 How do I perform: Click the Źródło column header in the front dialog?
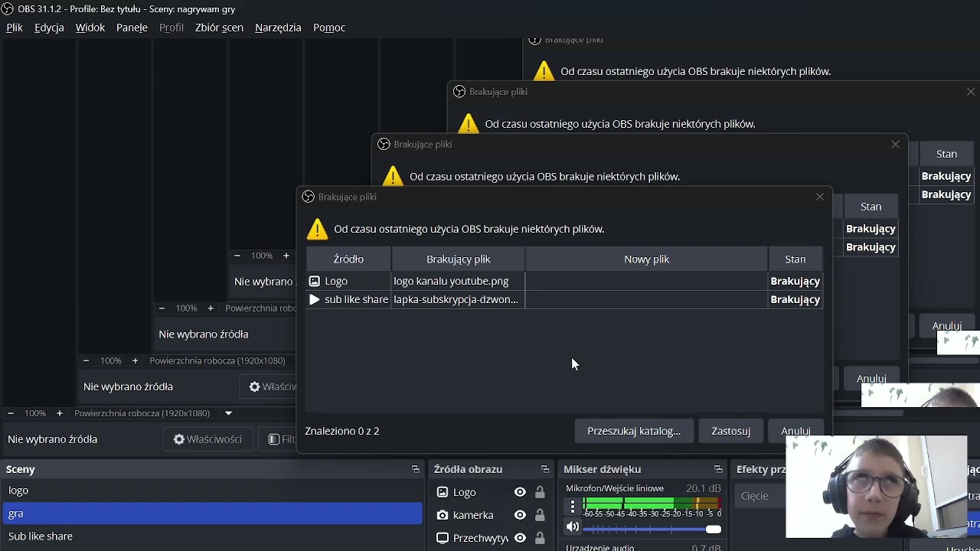coord(348,259)
